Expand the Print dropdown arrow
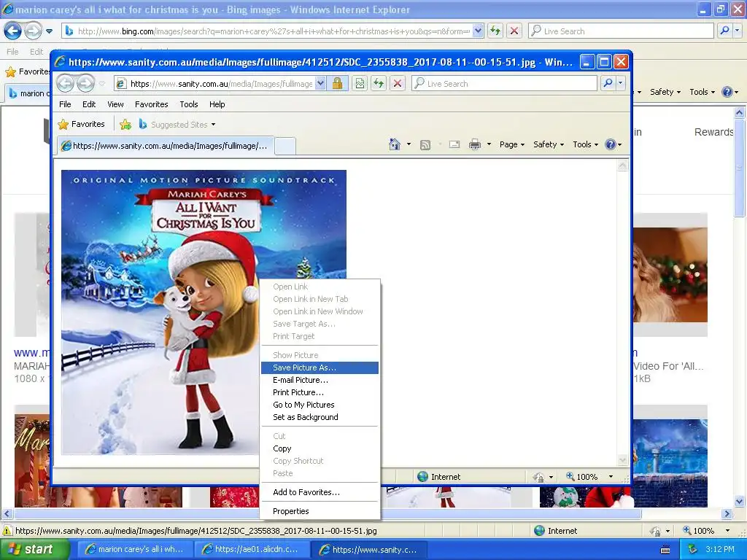747x560 pixels. [489, 144]
